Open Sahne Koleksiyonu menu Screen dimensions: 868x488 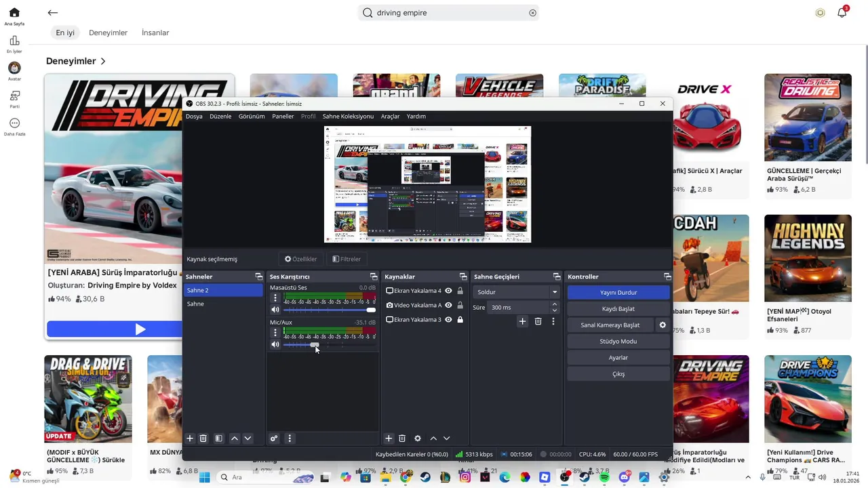click(x=348, y=116)
